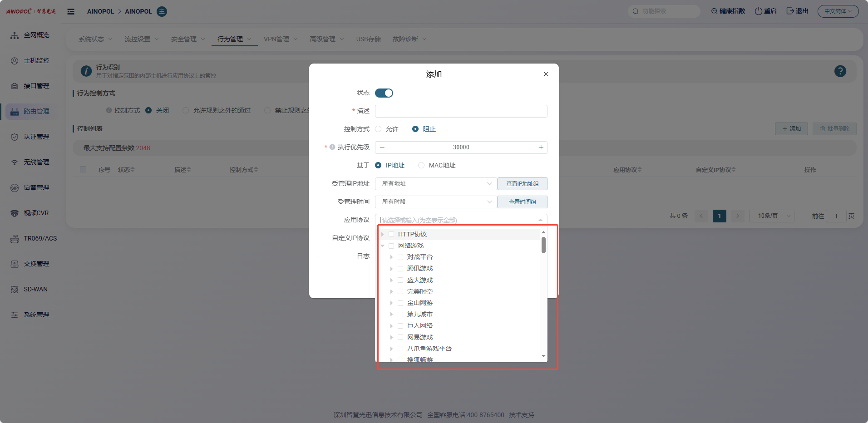Collapse the 网络游戏 tree node

[x=383, y=246]
